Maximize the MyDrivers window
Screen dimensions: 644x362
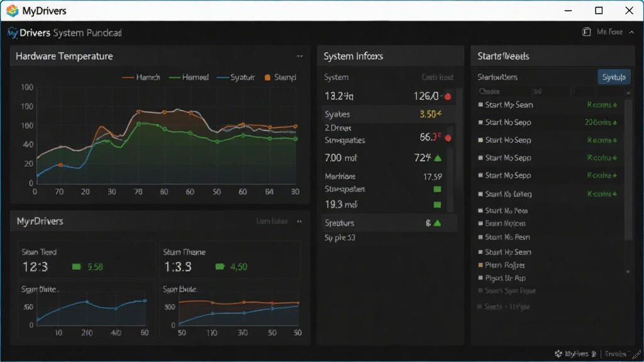point(599,11)
